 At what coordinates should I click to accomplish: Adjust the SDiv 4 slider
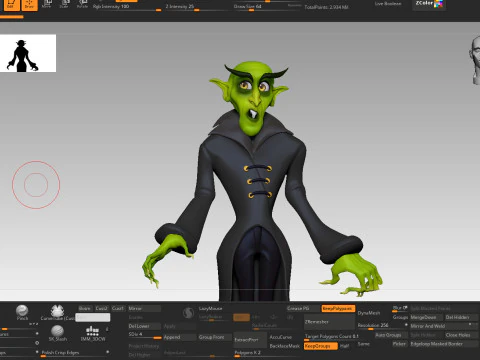click(144, 335)
